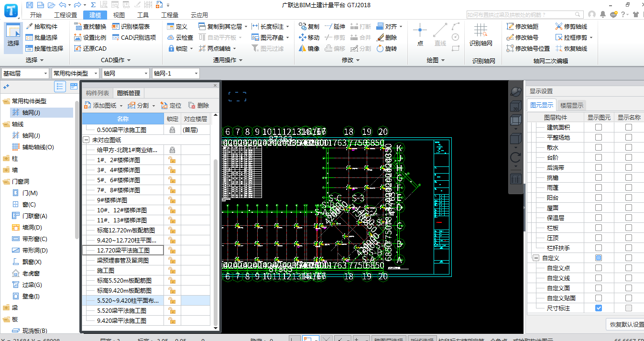
Task: Expand the 柱 category in tree
Action: 6,158
